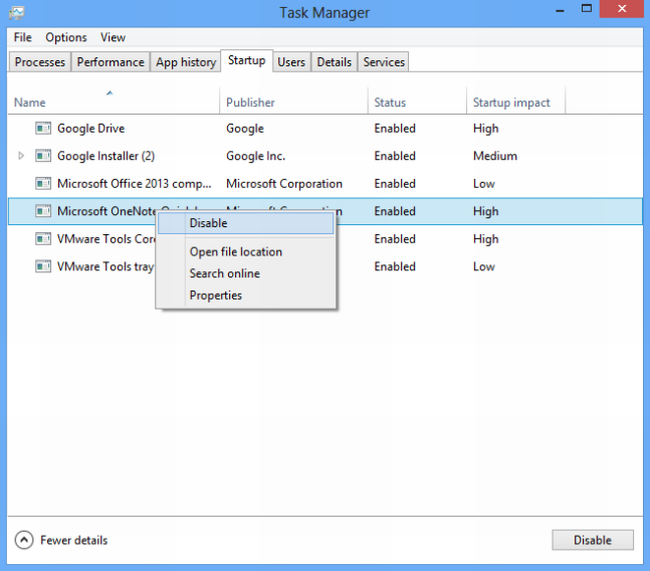The image size is (650, 571).
Task: Select the Startup tab
Action: click(x=247, y=61)
